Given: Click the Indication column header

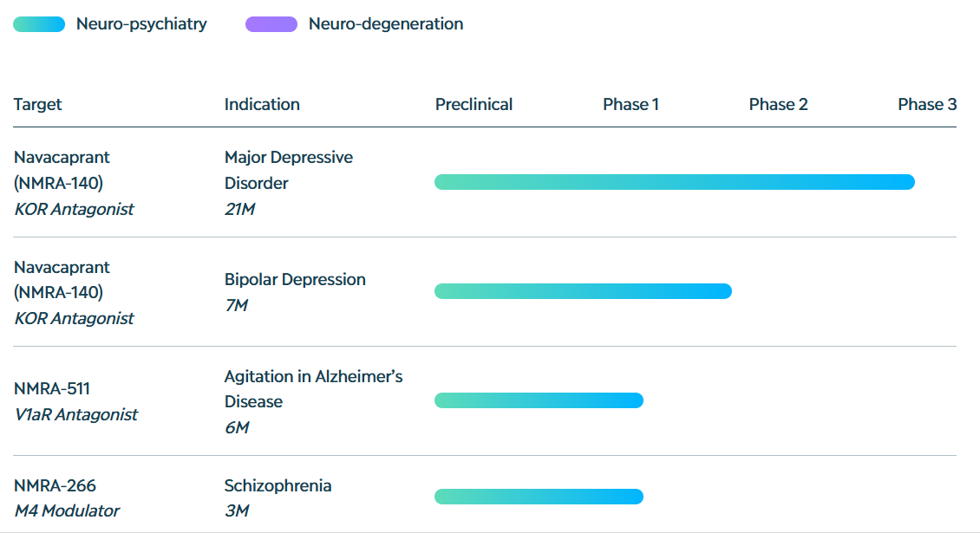Looking at the screenshot, I should (262, 105).
